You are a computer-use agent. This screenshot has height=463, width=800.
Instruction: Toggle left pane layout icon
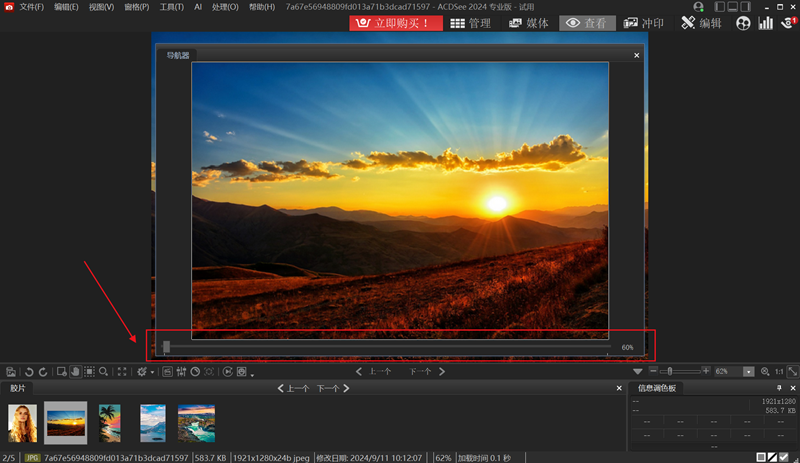point(719,7)
